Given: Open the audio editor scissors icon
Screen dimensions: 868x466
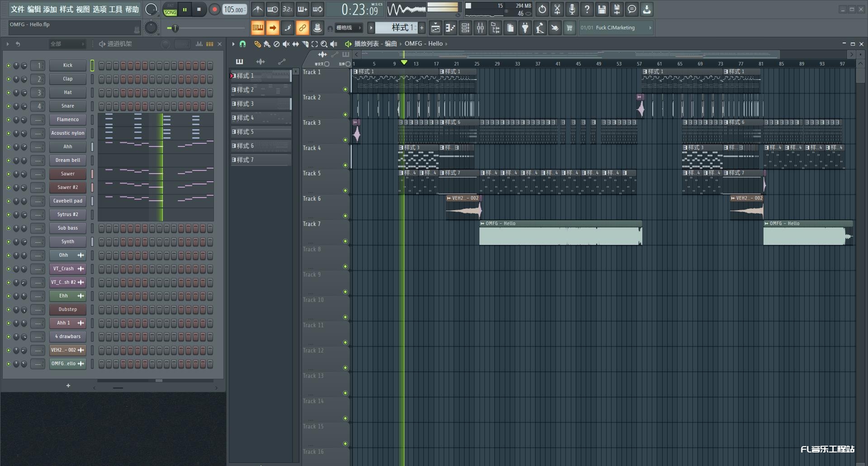Looking at the screenshot, I should point(557,9).
